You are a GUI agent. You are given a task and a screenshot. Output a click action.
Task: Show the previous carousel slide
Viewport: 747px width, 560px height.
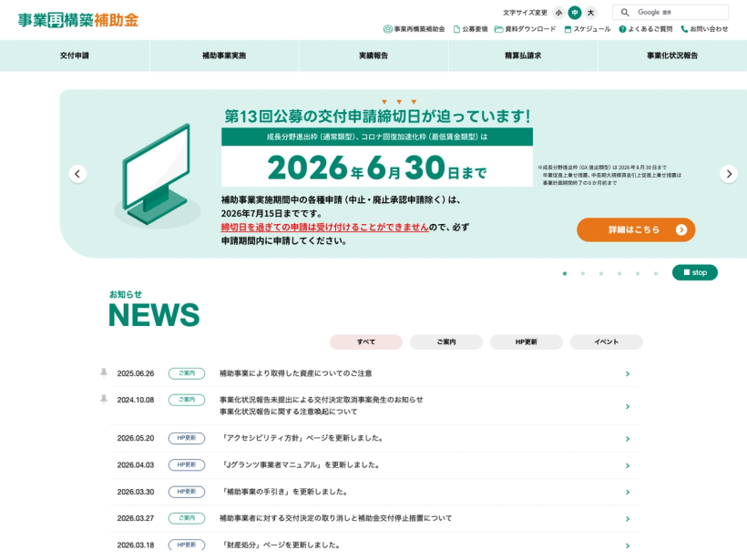77,174
